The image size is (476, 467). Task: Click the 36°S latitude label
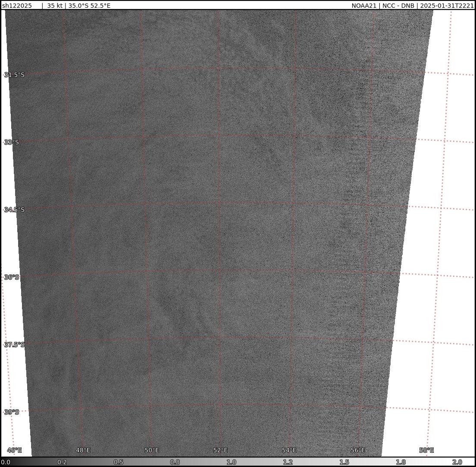12,277
